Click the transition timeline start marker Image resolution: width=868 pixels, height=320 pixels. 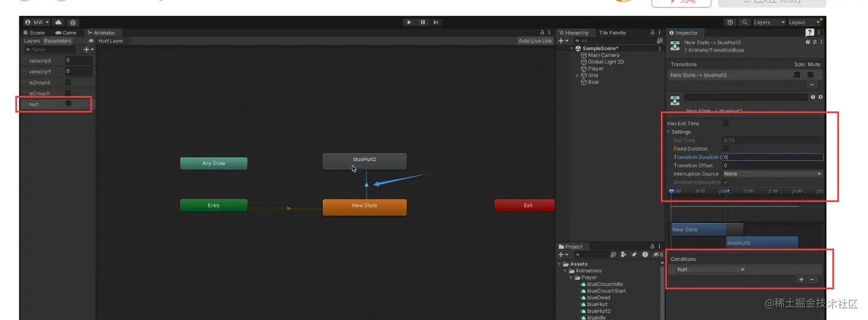coord(672,191)
